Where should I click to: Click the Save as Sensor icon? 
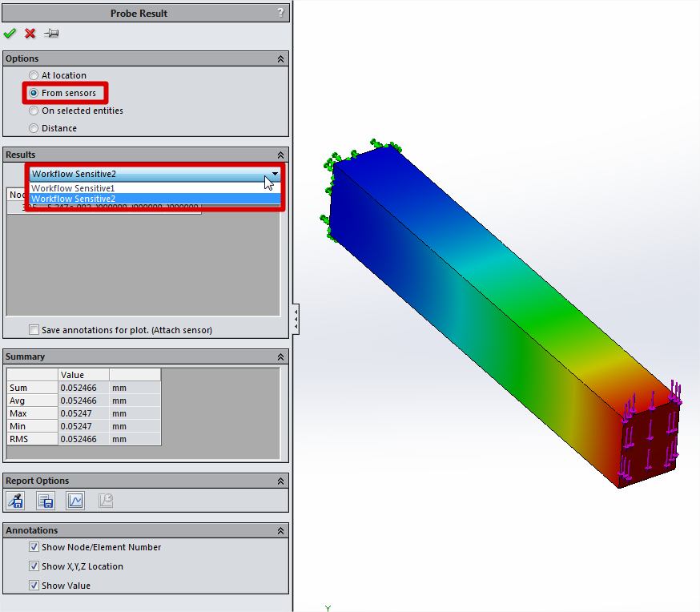click(x=15, y=501)
